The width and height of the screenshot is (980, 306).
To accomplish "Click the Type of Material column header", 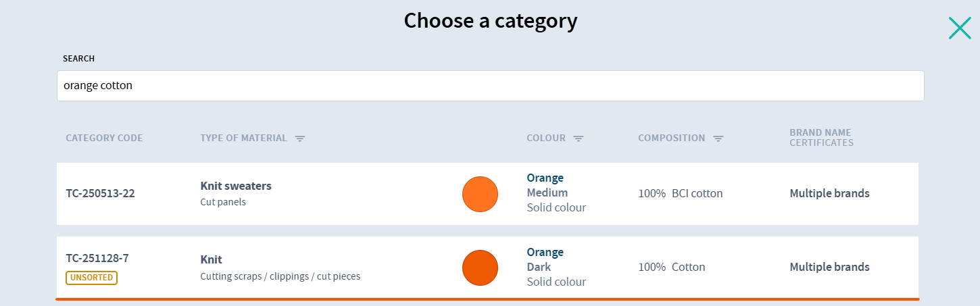I will click(243, 138).
